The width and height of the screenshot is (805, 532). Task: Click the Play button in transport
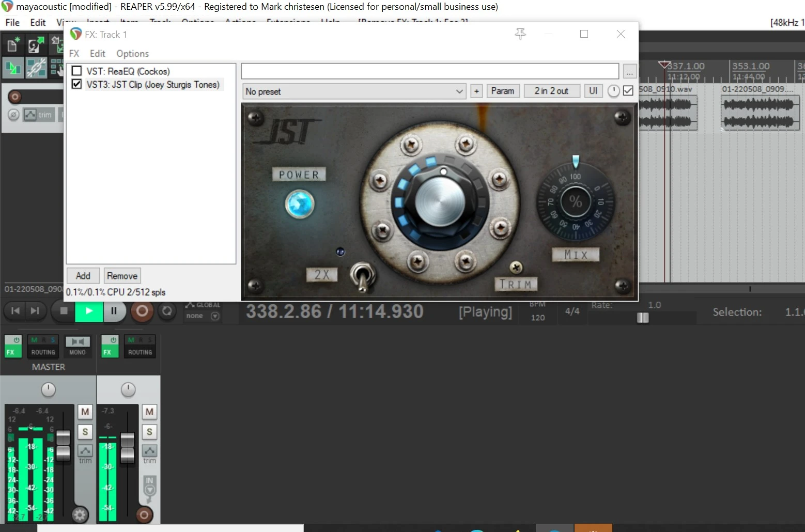[x=89, y=311]
